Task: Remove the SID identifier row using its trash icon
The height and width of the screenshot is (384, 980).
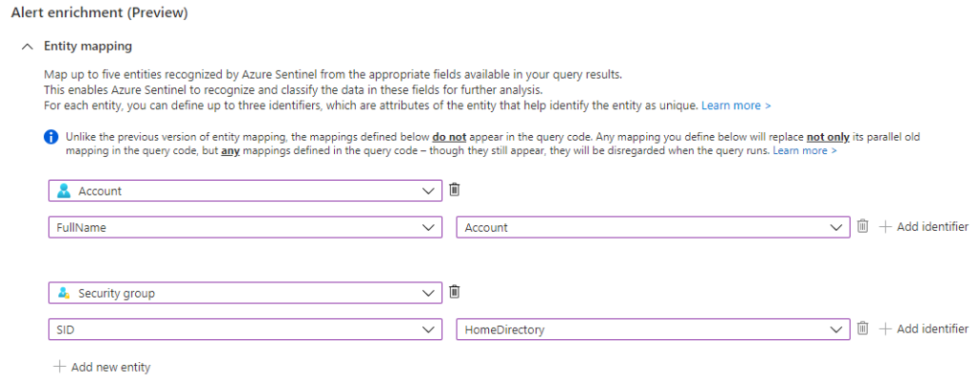Action: coord(862,328)
